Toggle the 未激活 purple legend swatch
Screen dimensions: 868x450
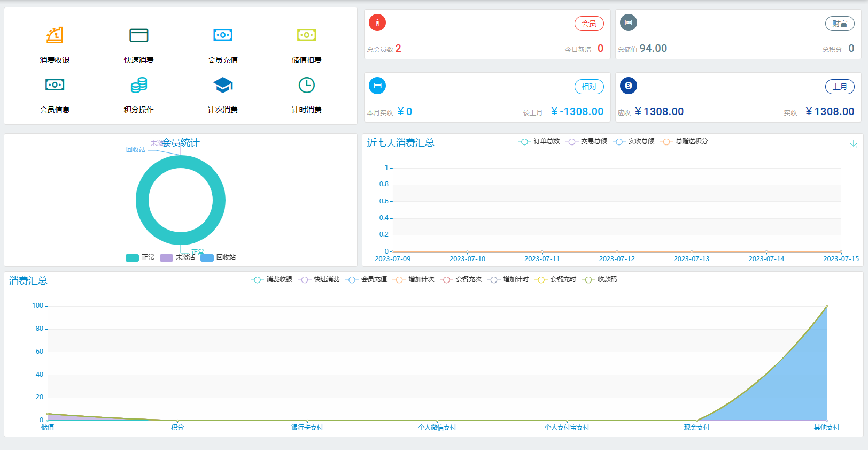tap(166, 258)
